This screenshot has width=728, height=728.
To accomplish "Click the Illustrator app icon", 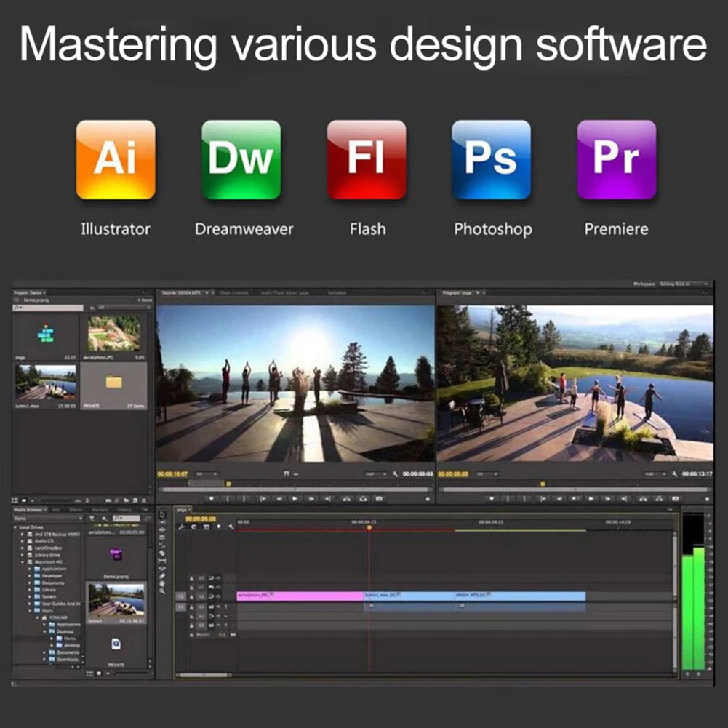I will tap(116, 160).
